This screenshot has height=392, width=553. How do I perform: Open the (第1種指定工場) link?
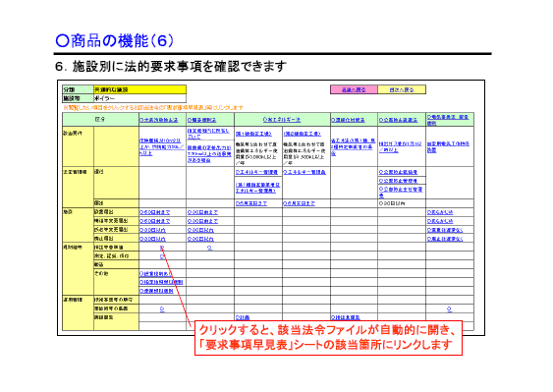254,134
